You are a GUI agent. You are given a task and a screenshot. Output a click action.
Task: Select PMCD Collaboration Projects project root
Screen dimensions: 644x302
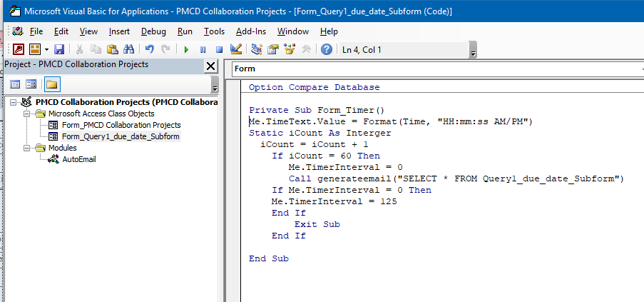click(x=127, y=102)
